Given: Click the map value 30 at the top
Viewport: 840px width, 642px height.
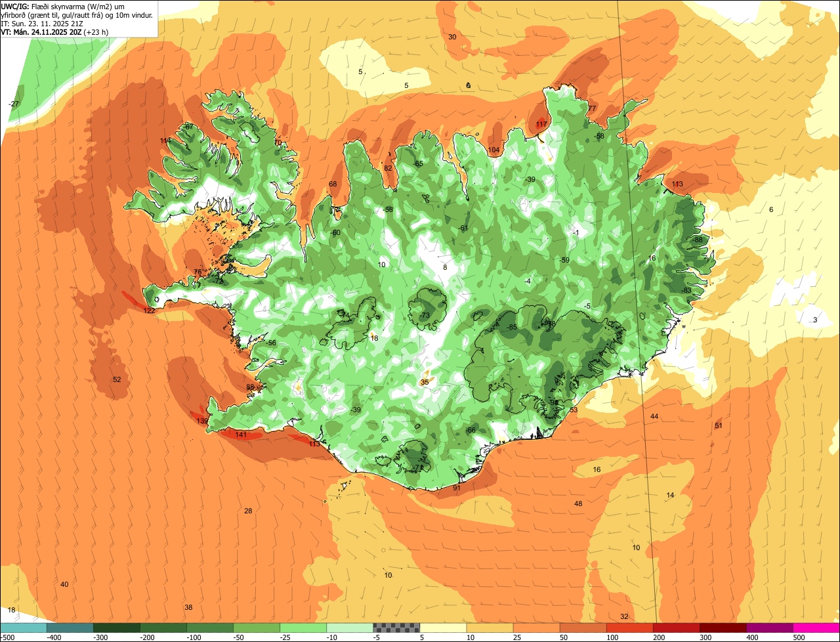Looking at the screenshot, I should point(452,37).
